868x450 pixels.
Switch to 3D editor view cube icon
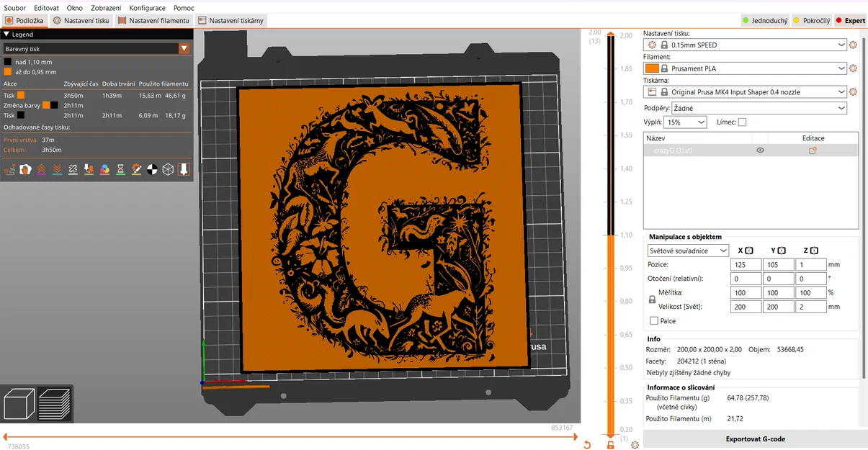tap(19, 404)
